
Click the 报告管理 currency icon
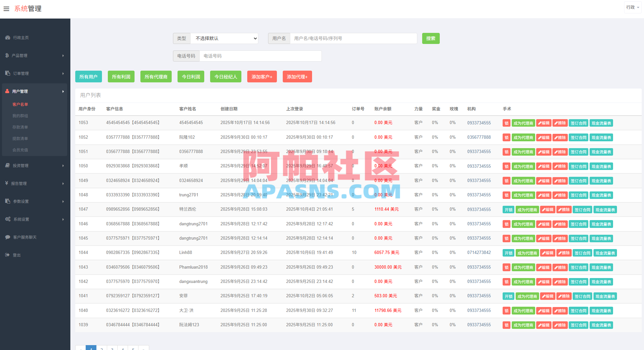7,183
